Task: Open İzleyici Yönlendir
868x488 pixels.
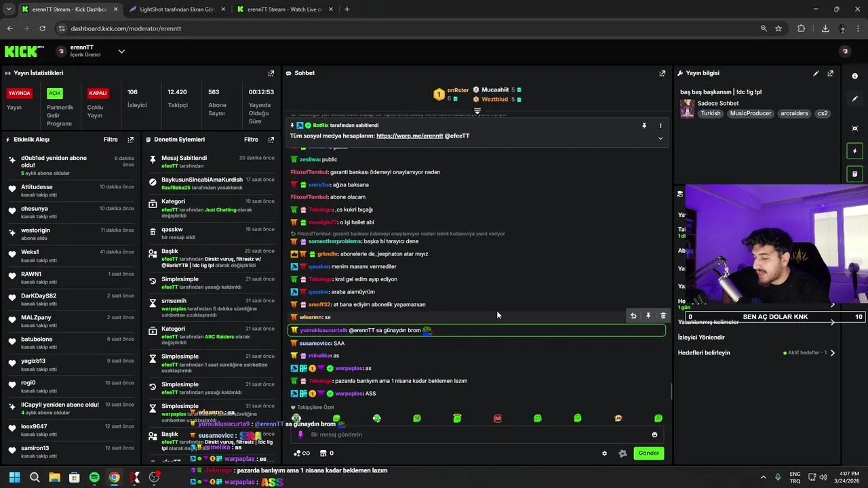Action: pos(701,338)
